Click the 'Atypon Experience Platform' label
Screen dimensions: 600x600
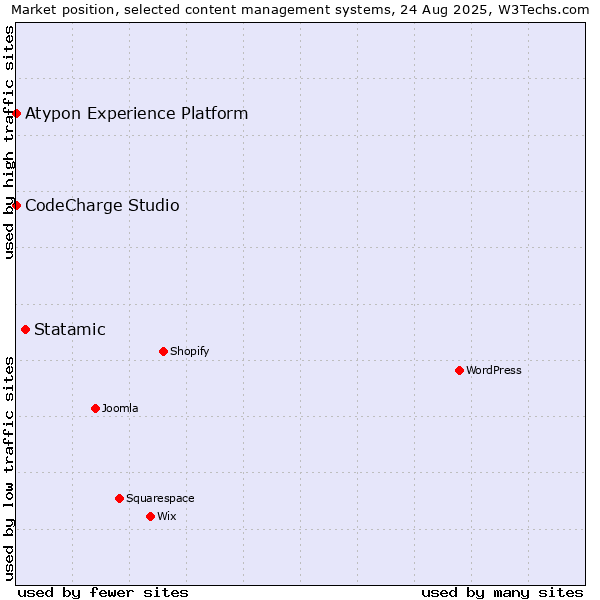(137, 114)
